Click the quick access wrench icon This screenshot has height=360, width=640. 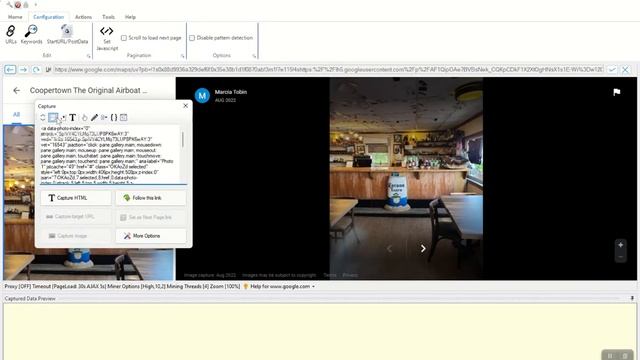tap(9, 5)
